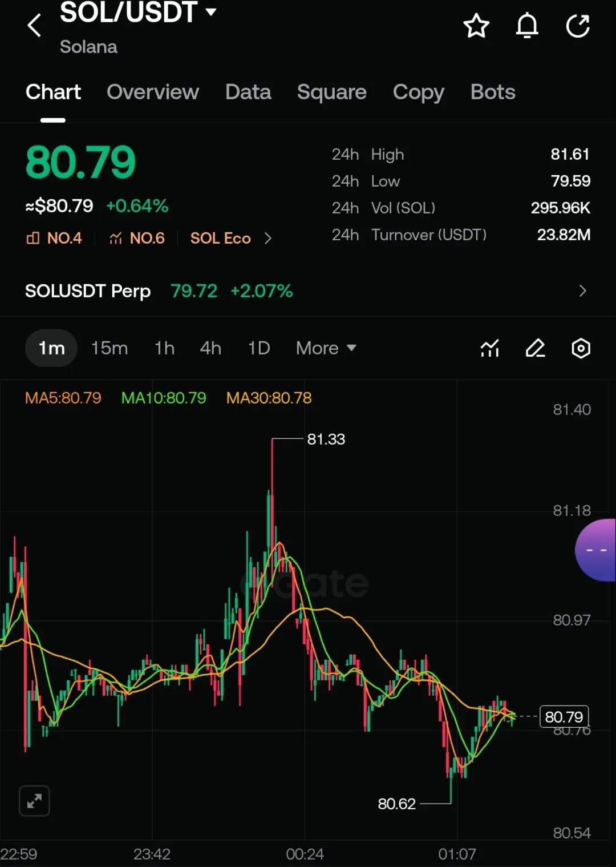Image resolution: width=616 pixels, height=867 pixels.
Task: Add SOL/USDT to favorites with star
Action: coord(476,26)
